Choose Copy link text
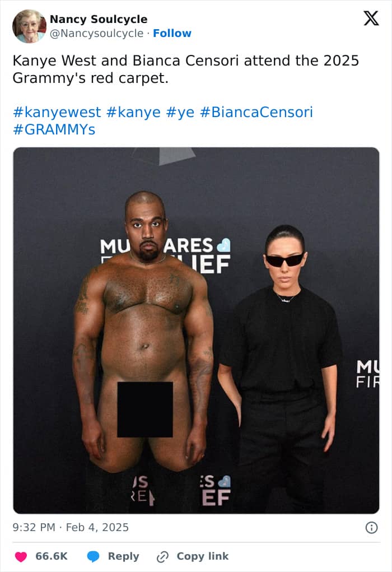This screenshot has height=572, width=392. [203, 556]
